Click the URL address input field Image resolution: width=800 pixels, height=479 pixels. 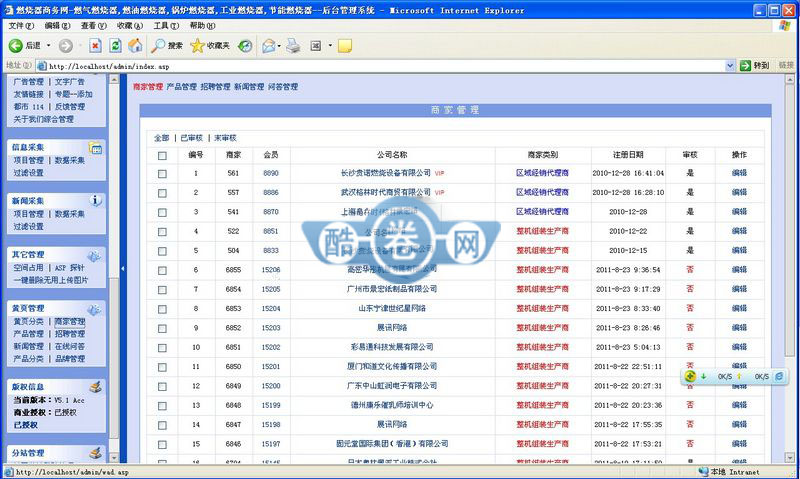pyautogui.click(x=386, y=66)
